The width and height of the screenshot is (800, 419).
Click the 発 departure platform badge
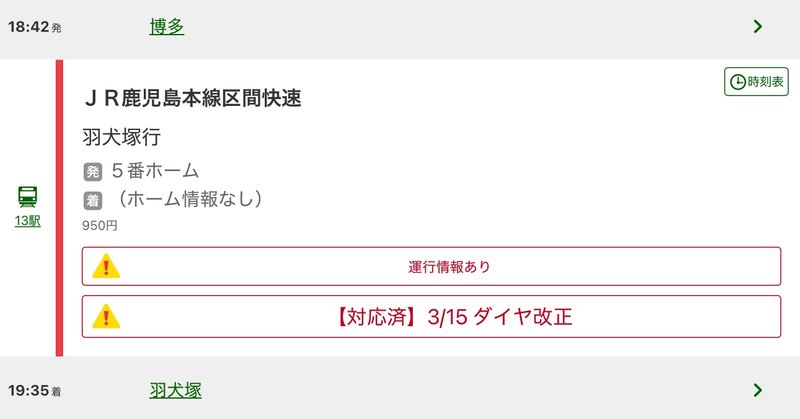click(x=93, y=172)
